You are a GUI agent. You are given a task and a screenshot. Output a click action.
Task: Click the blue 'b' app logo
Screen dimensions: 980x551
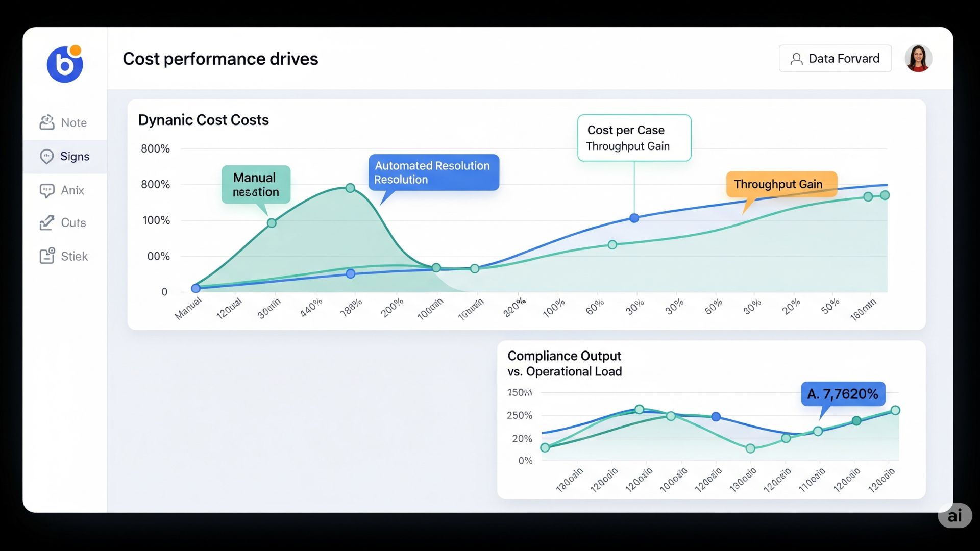[65, 64]
